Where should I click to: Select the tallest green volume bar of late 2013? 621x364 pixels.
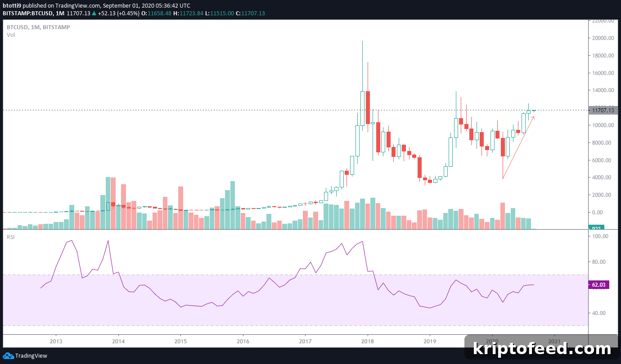[x=108, y=203]
